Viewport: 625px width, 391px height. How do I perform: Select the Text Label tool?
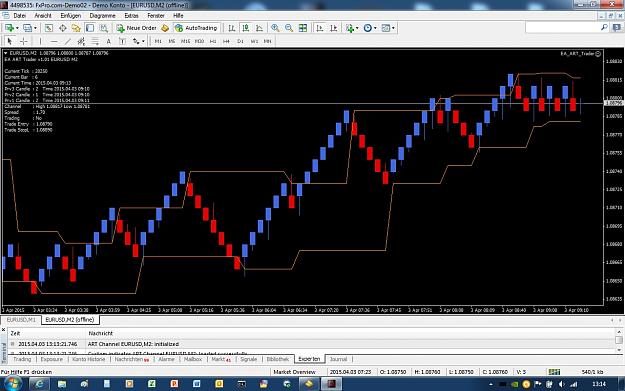[x=122, y=41]
